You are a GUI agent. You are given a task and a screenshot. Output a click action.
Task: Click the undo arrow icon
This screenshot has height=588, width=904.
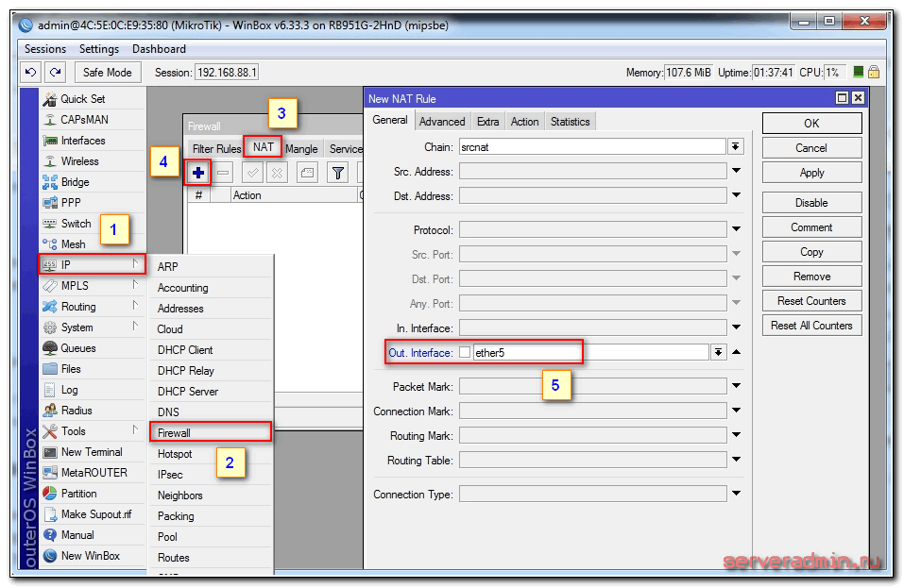tap(31, 73)
